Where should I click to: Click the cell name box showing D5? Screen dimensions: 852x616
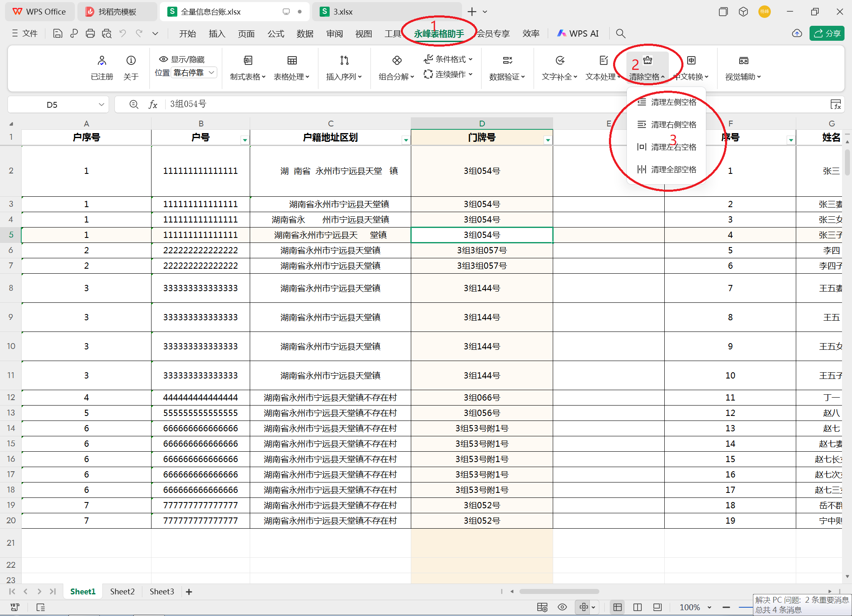(52, 104)
